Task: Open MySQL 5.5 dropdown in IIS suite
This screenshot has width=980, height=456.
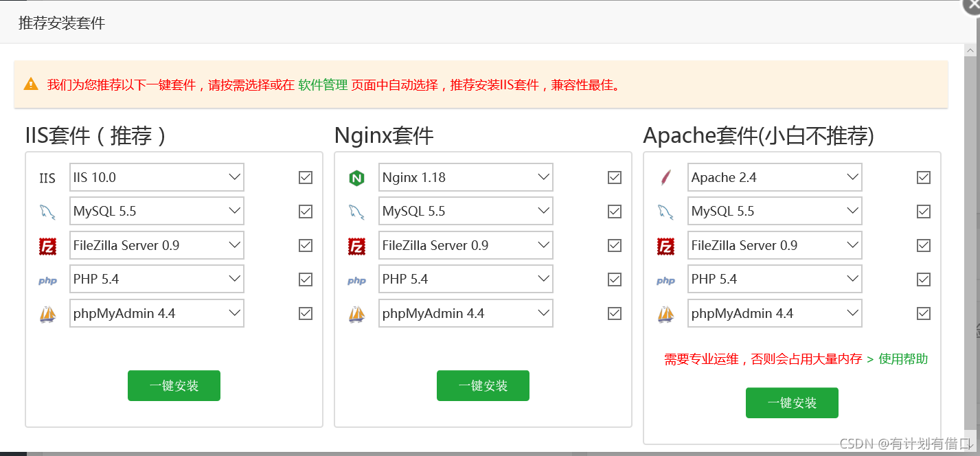Action: [x=157, y=212]
